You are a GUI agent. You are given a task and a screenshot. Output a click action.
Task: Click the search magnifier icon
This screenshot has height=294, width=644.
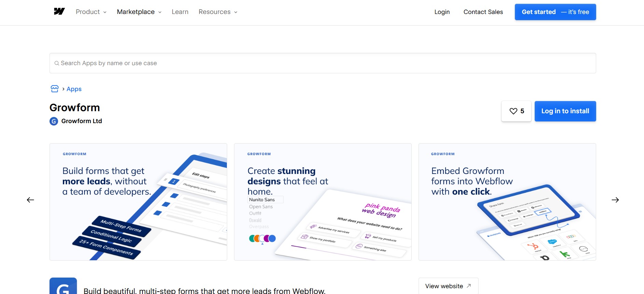coord(57,63)
